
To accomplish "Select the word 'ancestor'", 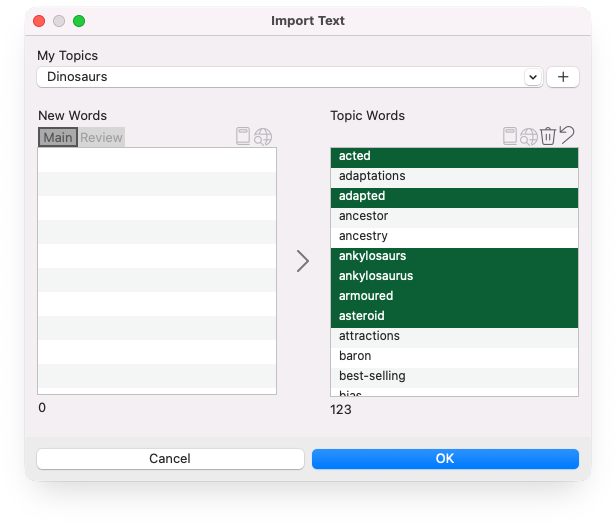I will (x=454, y=216).
